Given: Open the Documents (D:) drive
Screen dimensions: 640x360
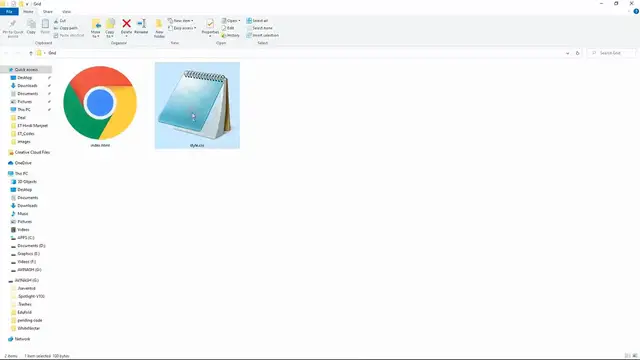Looking at the screenshot, I should click(x=31, y=246).
